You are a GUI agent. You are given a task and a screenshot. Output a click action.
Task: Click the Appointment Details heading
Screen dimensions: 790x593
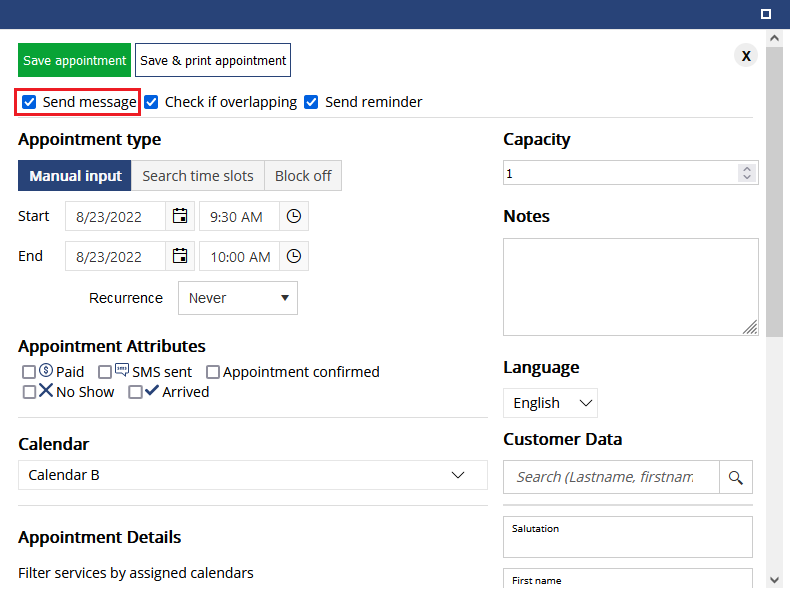[99, 537]
